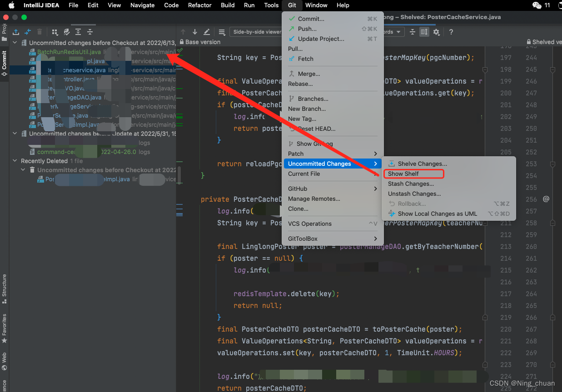The width and height of the screenshot is (562, 392).
Task: Select BatchRunRedisUtil.java in shelf list
Action: pos(69,52)
